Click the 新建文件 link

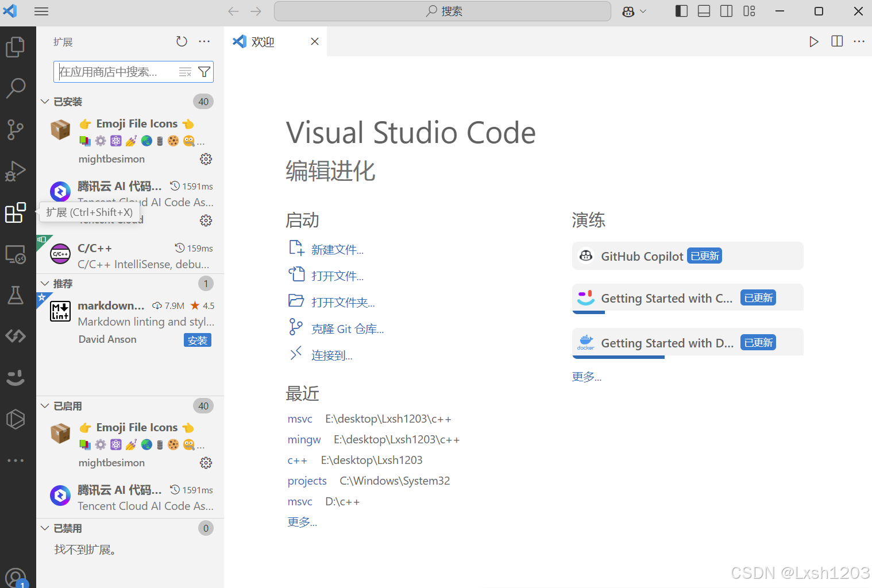[x=337, y=250]
